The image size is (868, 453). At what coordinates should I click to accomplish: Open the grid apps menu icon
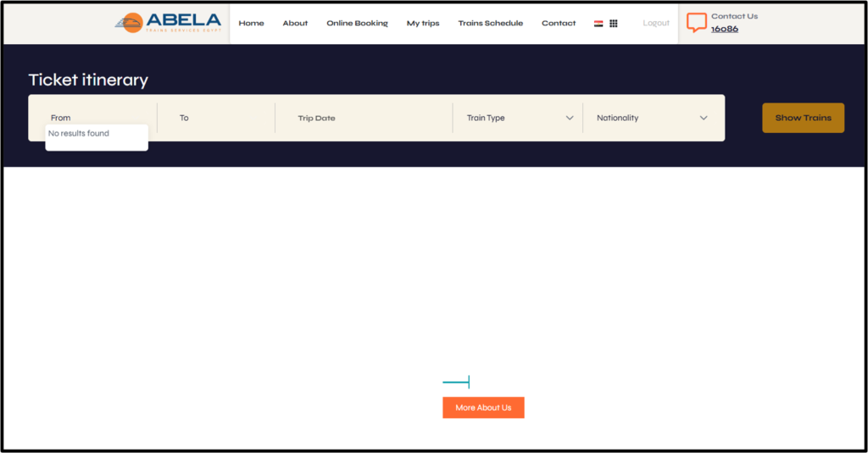pyautogui.click(x=614, y=24)
